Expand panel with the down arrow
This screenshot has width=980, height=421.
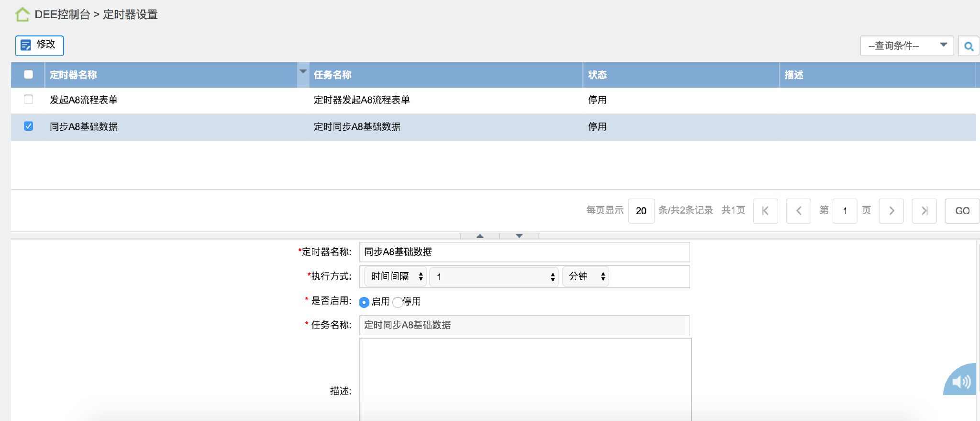coord(519,236)
